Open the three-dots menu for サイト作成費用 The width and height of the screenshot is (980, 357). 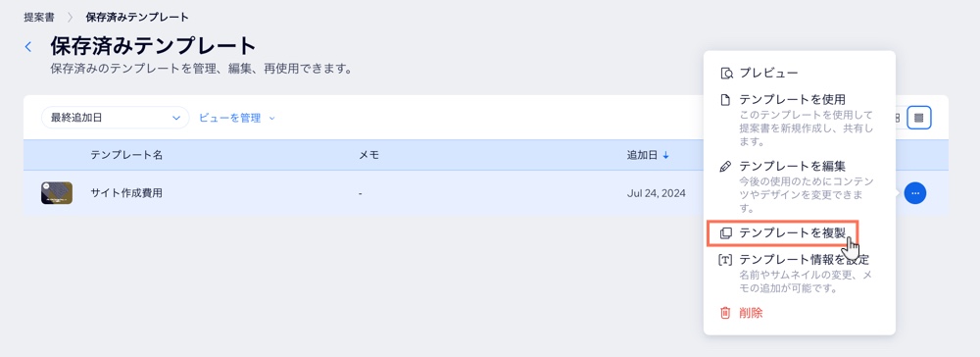915,193
